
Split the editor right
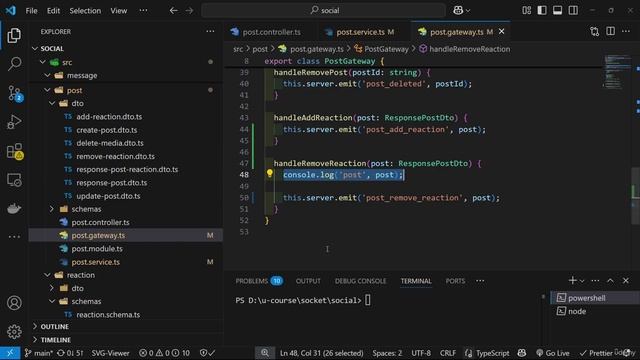(610, 31)
